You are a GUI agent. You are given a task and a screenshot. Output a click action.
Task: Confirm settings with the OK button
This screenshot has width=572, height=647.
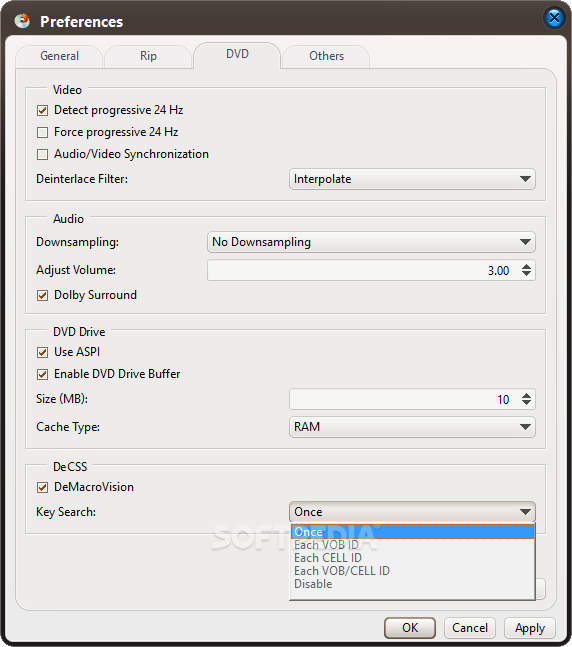click(x=410, y=628)
